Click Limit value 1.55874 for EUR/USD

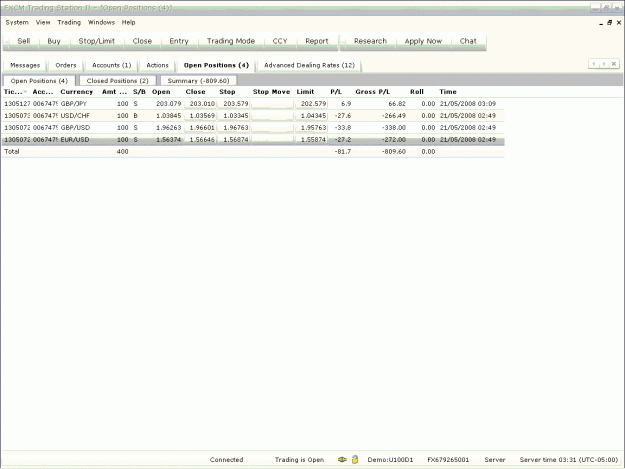pyautogui.click(x=311, y=139)
